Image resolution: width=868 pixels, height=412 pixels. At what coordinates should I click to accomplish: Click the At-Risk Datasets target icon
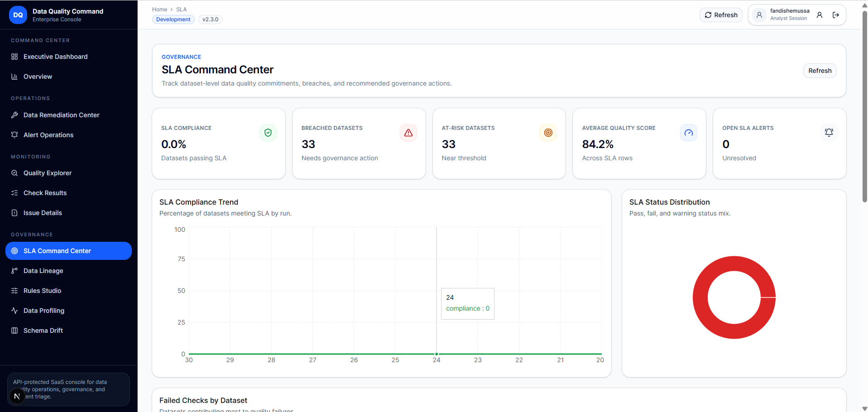click(x=548, y=133)
